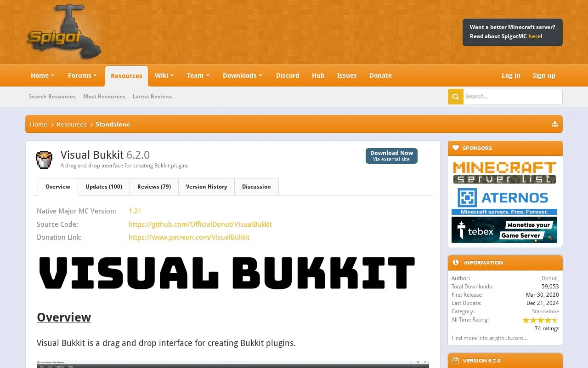
Task: Click into the Search text field
Action: (513, 97)
